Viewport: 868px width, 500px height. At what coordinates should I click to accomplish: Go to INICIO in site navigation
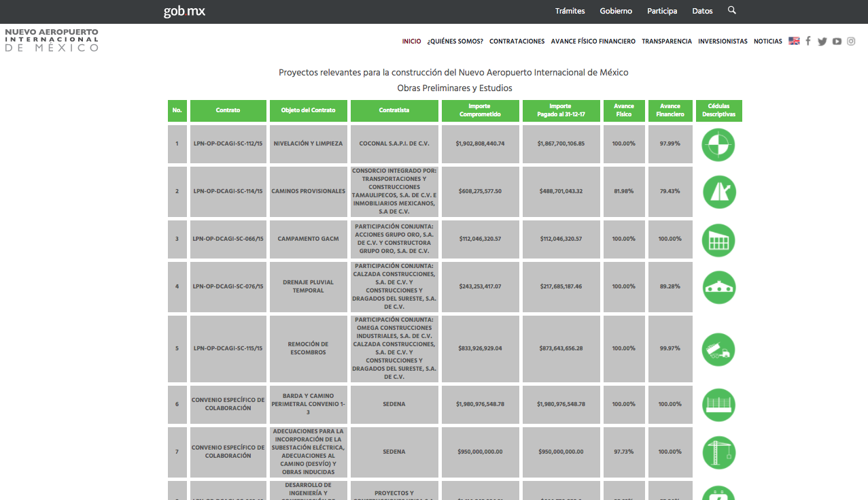[x=411, y=41]
